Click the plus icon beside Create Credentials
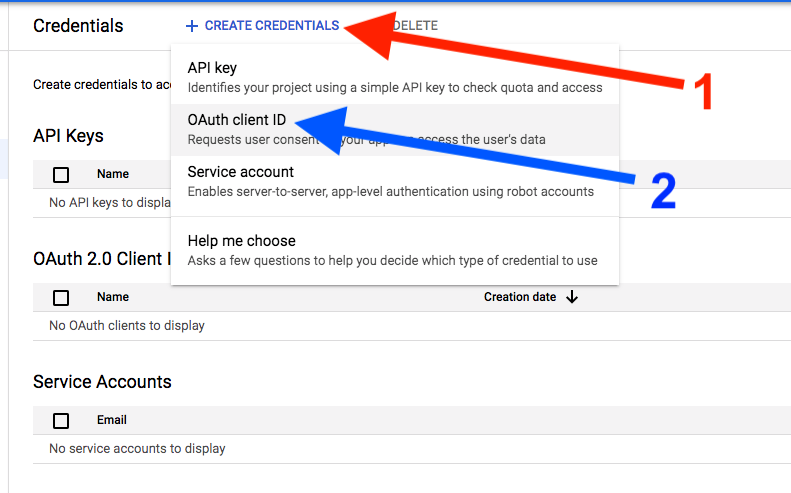 tap(192, 26)
